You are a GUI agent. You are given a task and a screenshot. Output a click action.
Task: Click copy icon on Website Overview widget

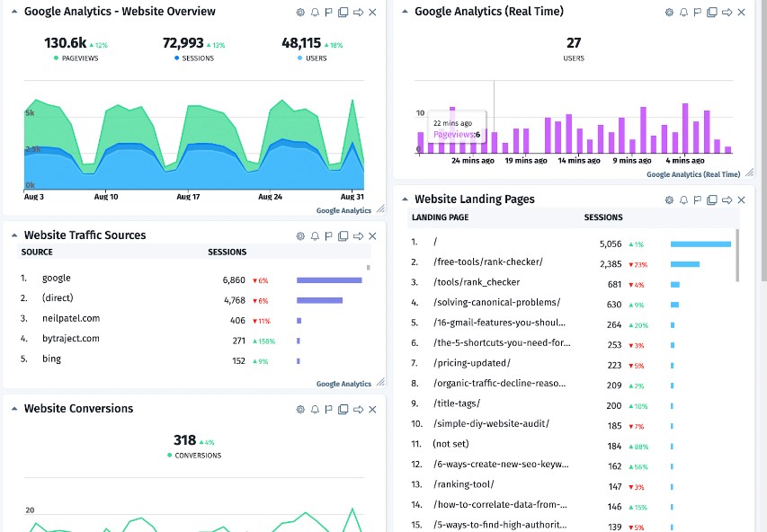pyautogui.click(x=343, y=13)
